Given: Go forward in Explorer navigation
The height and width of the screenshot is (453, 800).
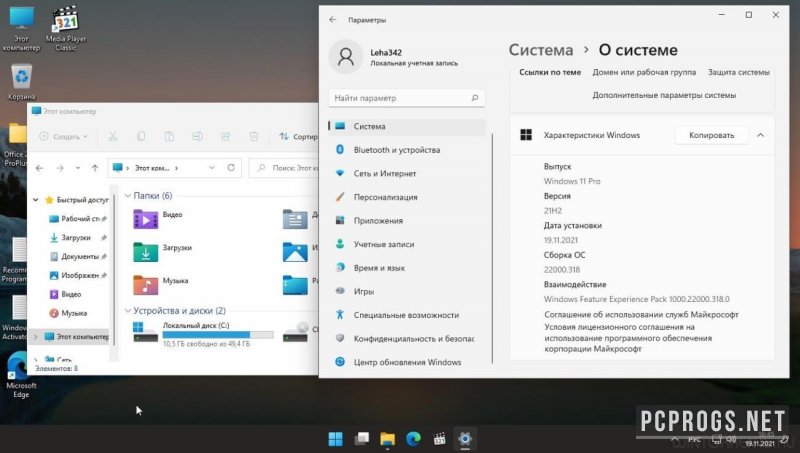Looking at the screenshot, I should 60,168.
